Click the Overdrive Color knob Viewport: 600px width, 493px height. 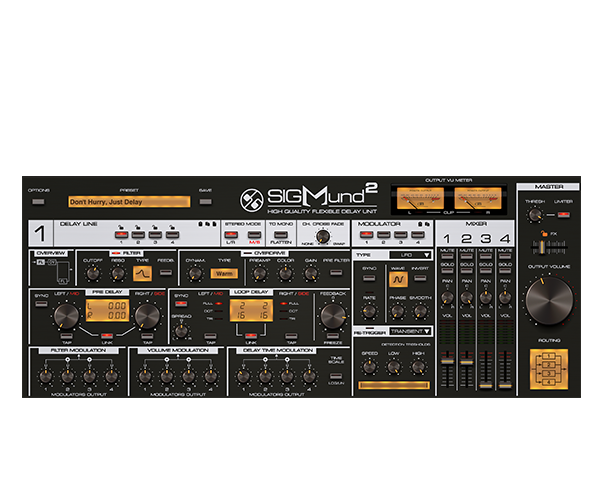[x=285, y=273]
